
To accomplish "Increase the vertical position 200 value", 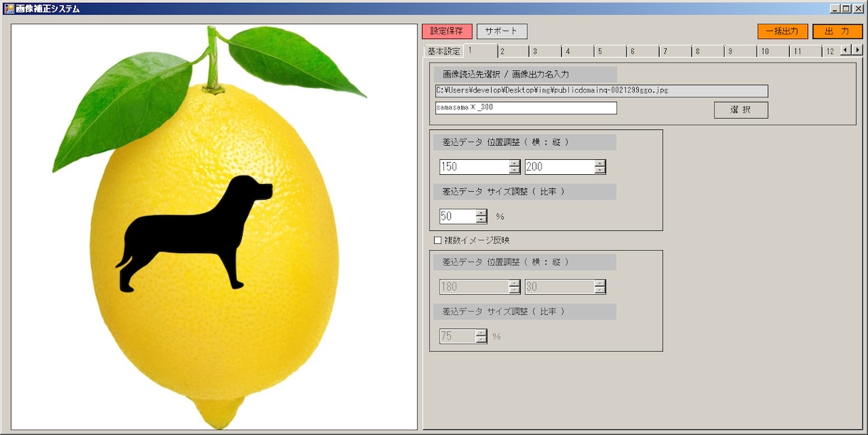I will 600,163.
